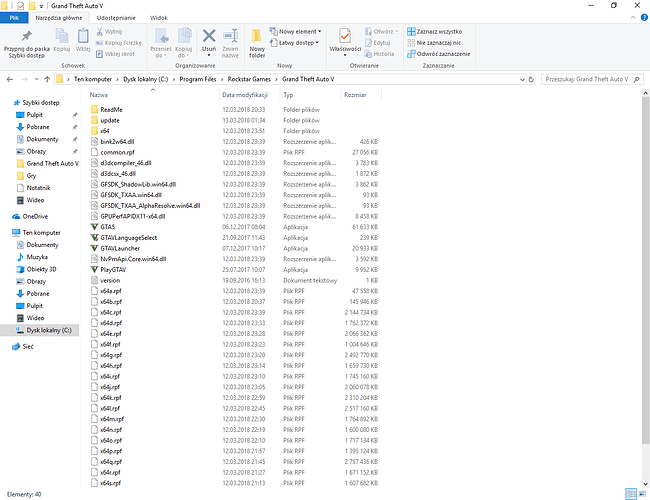650x500 pixels.
Task: Click the Forward navigation arrow
Action: [24, 79]
